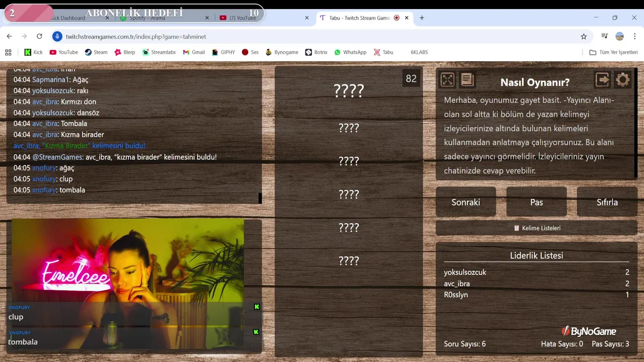Viewport: 644px width, 362px height.
Task: Click the Liderlik Listesi heading
Action: point(536,255)
